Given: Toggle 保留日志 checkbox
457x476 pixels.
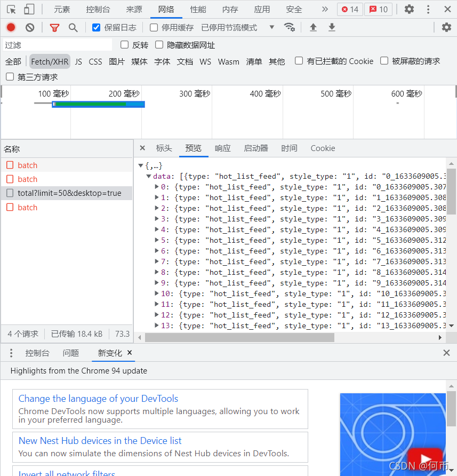Looking at the screenshot, I should coord(96,28).
